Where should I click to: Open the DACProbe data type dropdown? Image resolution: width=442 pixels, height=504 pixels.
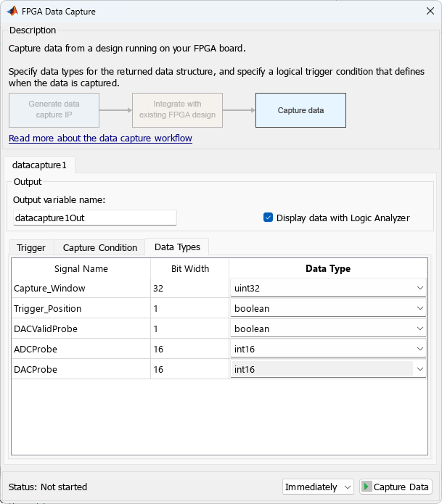328,369
